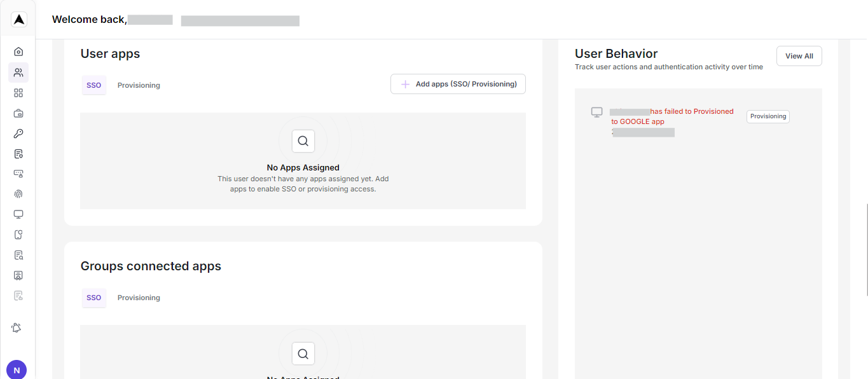Select the highlighted Users icon in sidebar
The width and height of the screenshot is (868, 379).
click(18, 72)
